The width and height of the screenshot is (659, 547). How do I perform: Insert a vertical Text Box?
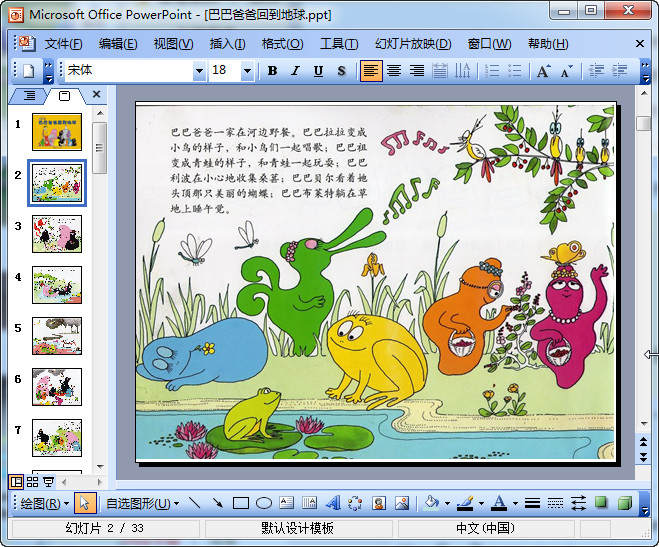tap(310, 503)
